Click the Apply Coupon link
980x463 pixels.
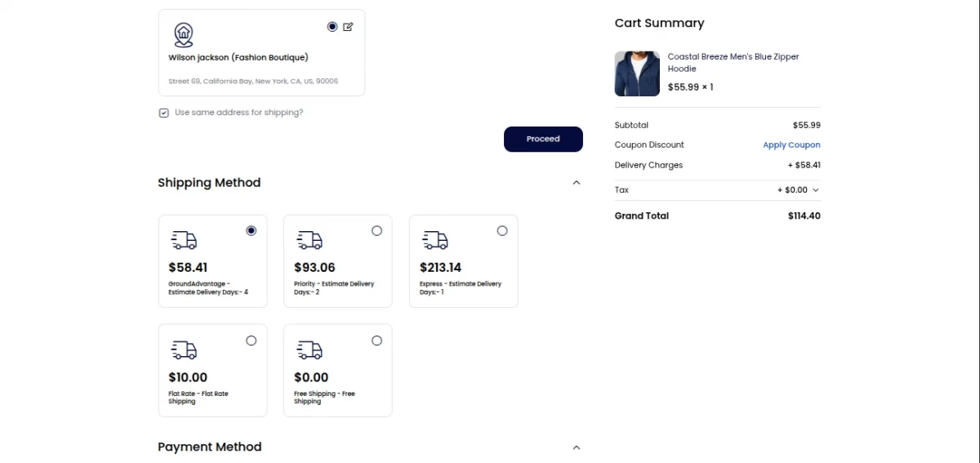pyautogui.click(x=791, y=145)
